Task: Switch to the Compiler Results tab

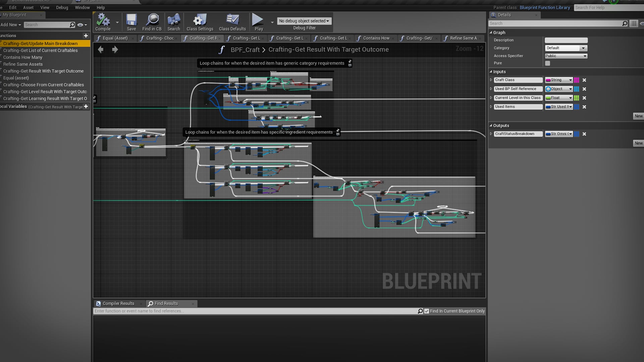Action: pyautogui.click(x=118, y=303)
